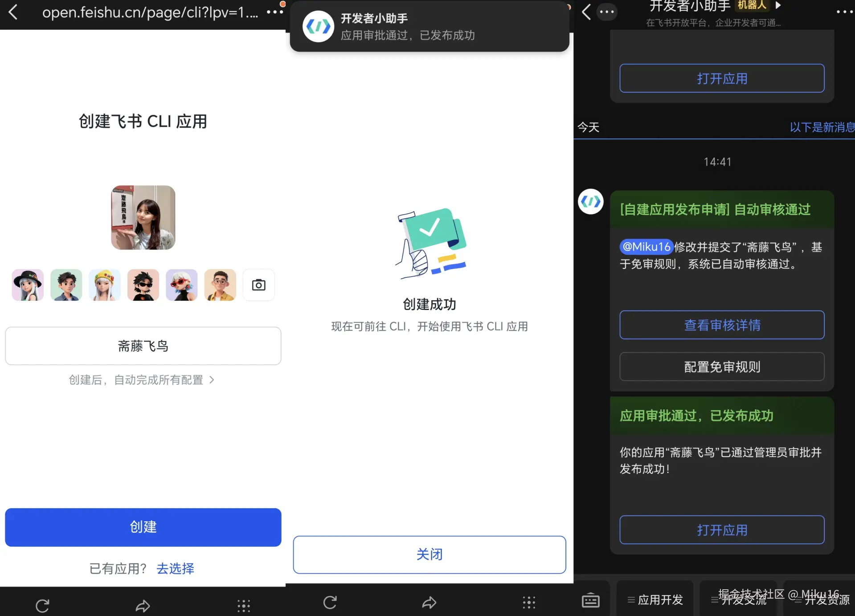Tap the 今天 date label
Viewport: 855px width, 616px height.
tap(588, 127)
